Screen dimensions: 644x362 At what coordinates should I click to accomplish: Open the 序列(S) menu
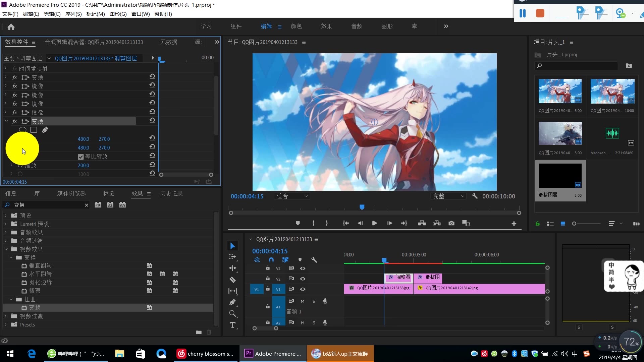coord(73,14)
